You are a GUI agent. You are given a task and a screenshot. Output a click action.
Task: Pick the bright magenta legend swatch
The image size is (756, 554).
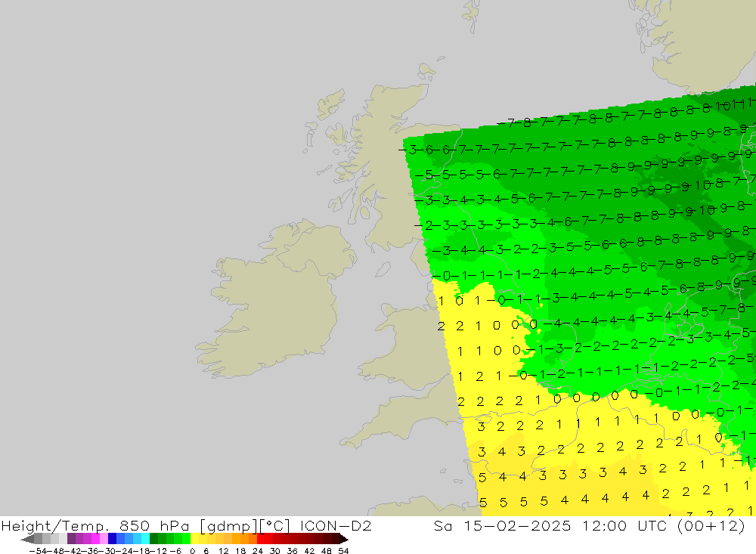95,539
